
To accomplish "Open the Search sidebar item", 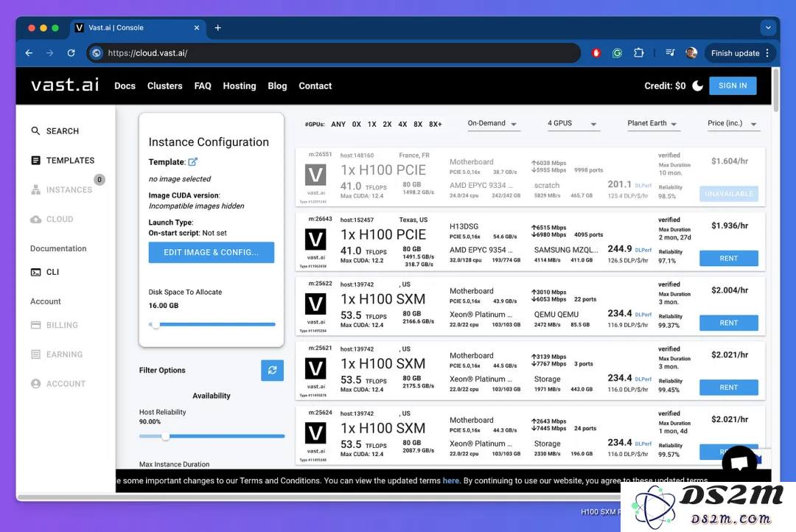I will pos(55,131).
